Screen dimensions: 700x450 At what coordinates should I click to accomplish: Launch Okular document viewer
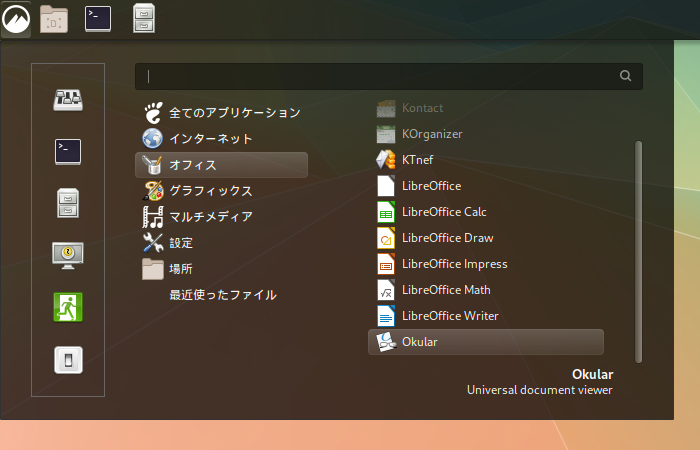[x=486, y=342]
